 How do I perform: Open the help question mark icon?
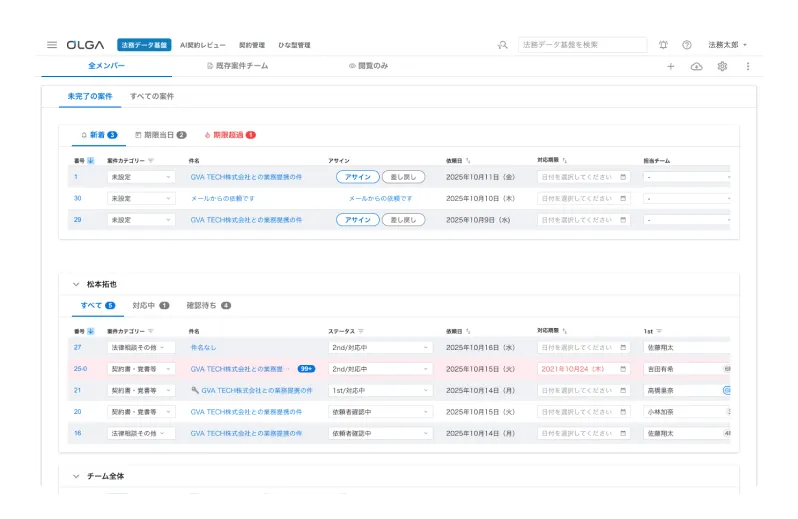click(687, 45)
